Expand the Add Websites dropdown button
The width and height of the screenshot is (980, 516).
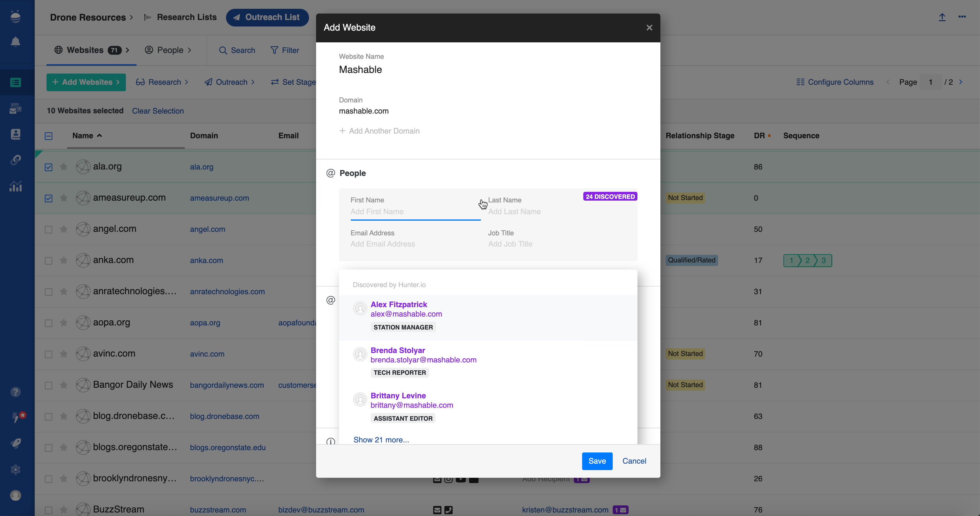point(86,82)
